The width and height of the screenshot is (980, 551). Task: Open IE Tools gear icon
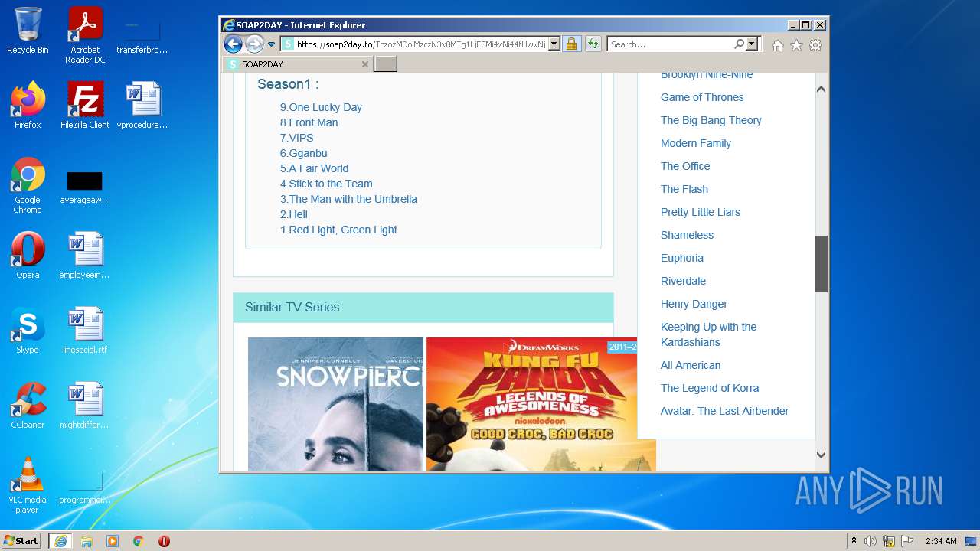(815, 45)
